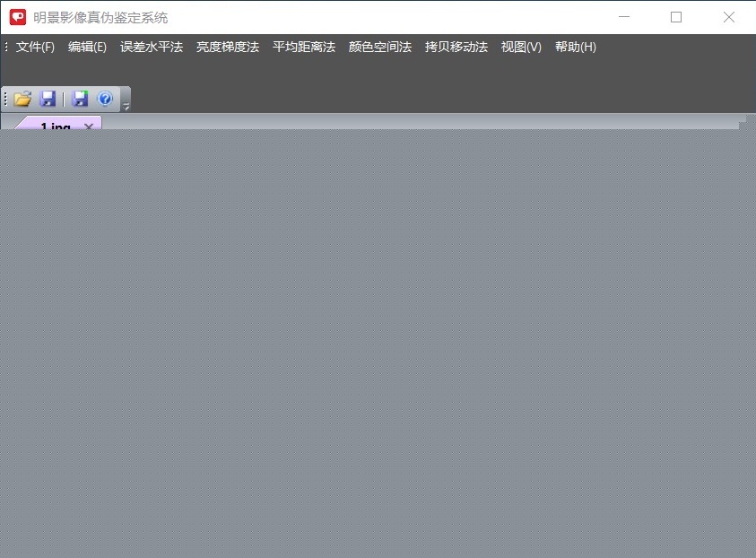The image size is (756, 558).
Task: Minimize the 明景影像真伪鉴定系统 window
Action: pyautogui.click(x=624, y=17)
